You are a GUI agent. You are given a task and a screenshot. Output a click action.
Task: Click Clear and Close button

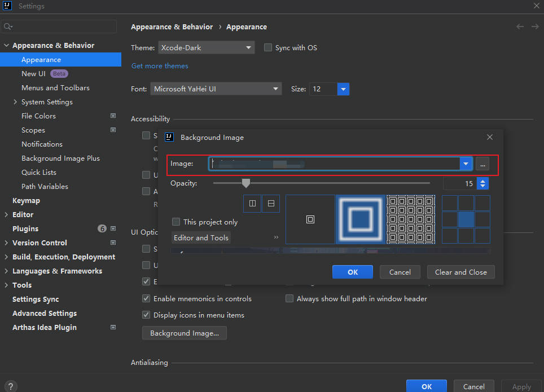(460, 272)
